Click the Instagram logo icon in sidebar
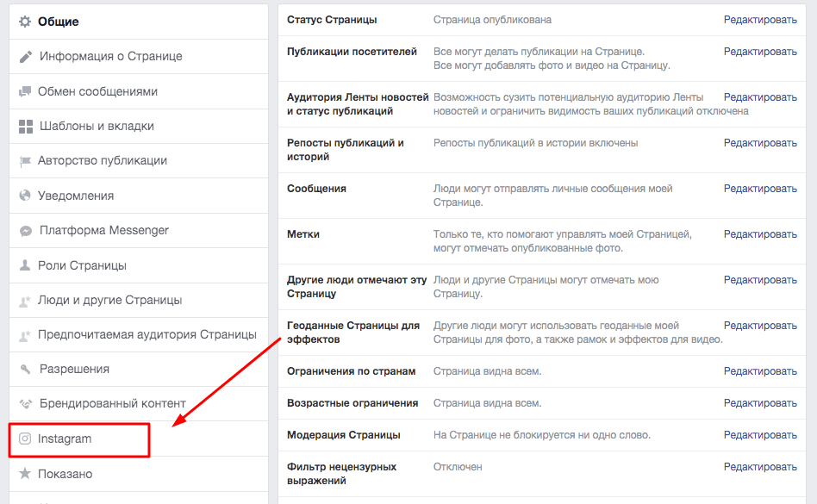 [x=25, y=439]
